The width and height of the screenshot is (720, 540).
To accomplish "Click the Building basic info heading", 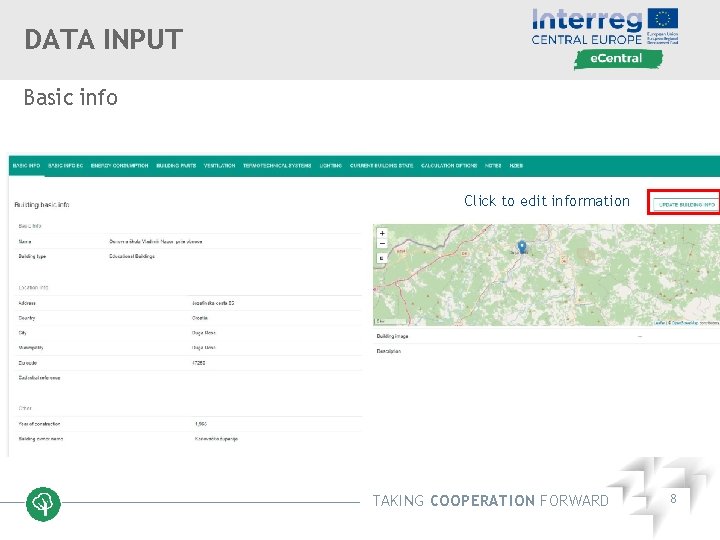I will 42,205.
